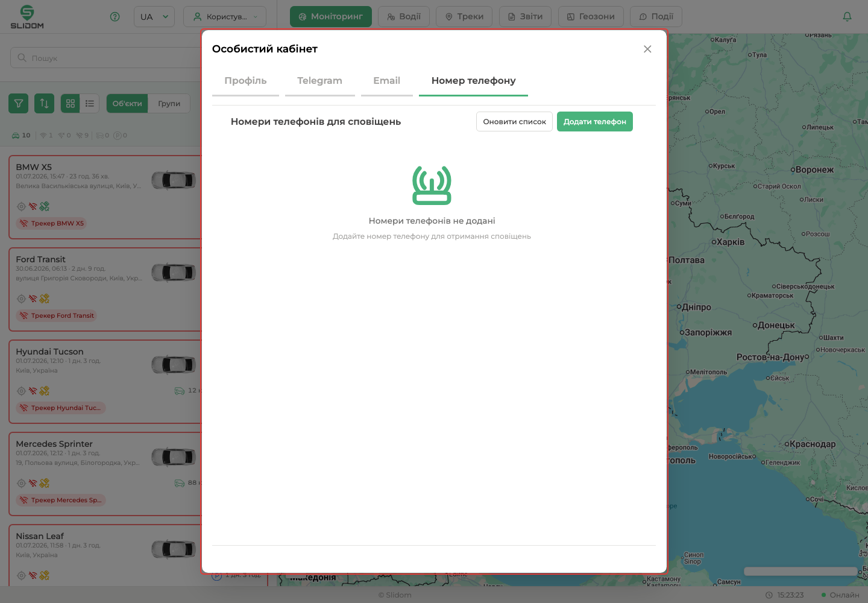Image resolution: width=868 pixels, height=603 pixels.
Task: Open the Nissan Leaf object title
Action: (x=40, y=536)
